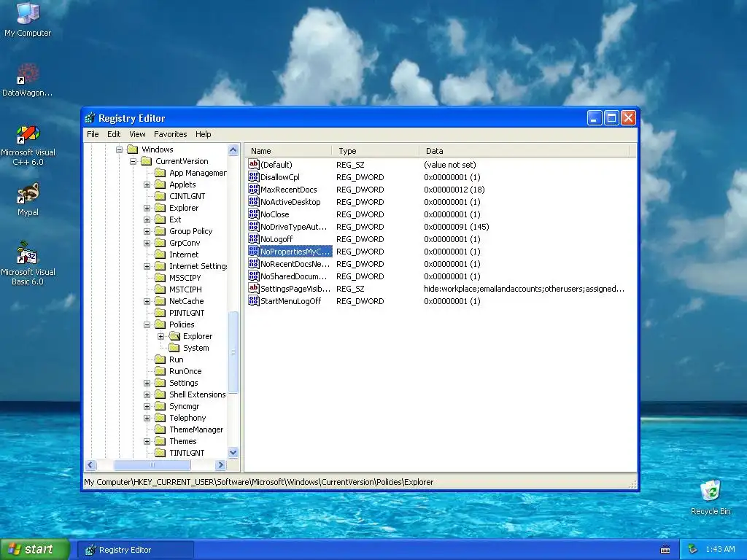Image resolution: width=747 pixels, height=560 pixels.
Task: Expand the Explorer key under Policies
Action: click(160, 336)
